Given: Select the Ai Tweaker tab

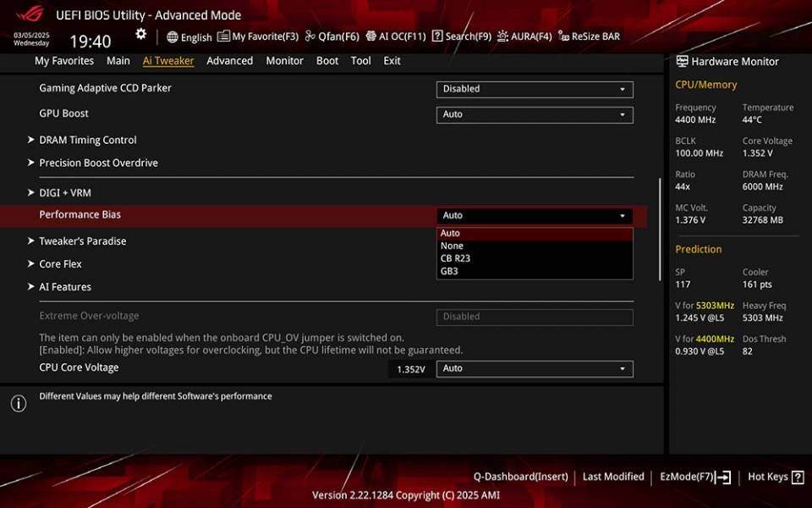Looking at the screenshot, I should pyautogui.click(x=168, y=61).
